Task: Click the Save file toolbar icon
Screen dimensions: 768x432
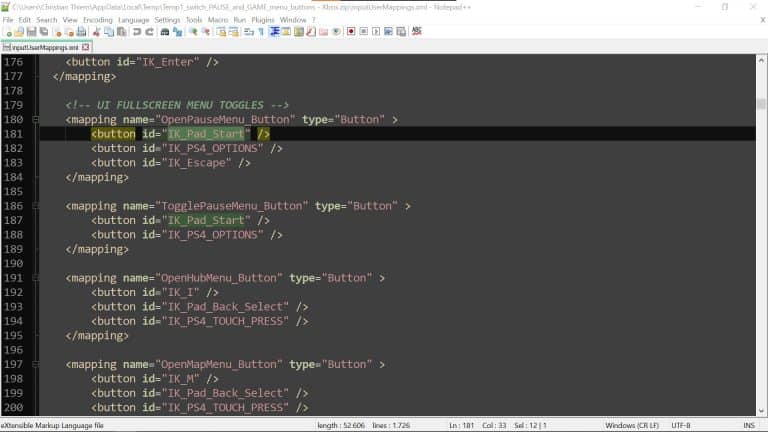Action: coord(33,32)
